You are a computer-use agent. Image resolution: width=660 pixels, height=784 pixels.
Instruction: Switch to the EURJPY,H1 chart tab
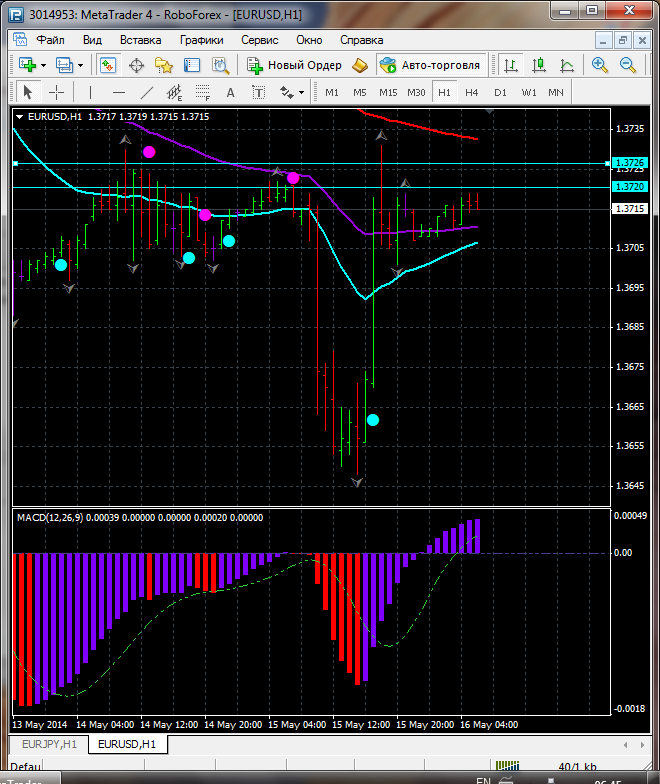pyautogui.click(x=50, y=744)
